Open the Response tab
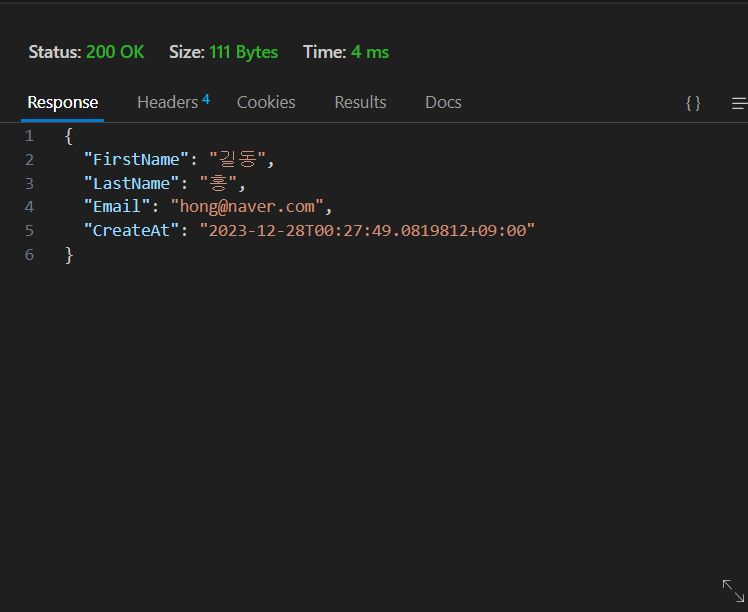Screen dimensions: 748x612 click(62, 103)
